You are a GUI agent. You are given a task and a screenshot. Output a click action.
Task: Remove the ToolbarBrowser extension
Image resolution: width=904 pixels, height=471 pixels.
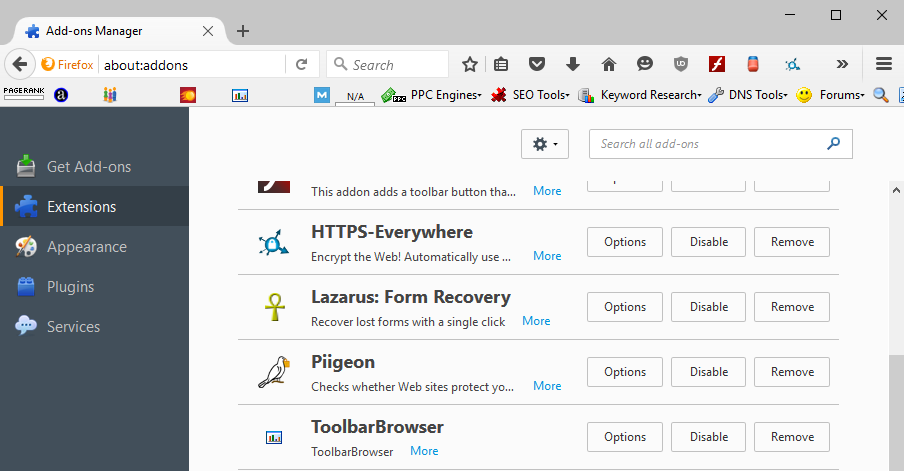tap(792, 437)
